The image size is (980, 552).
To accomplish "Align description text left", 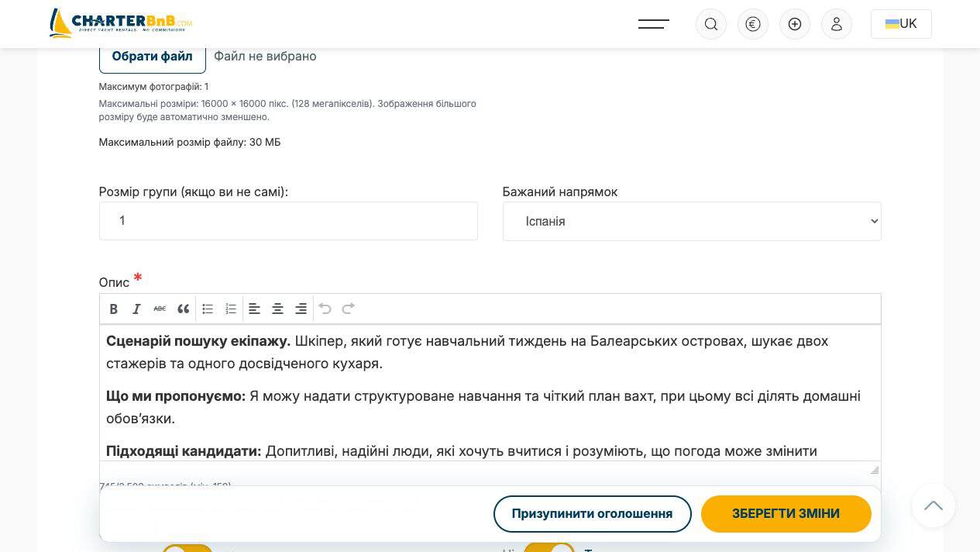I will pyautogui.click(x=254, y=309).
